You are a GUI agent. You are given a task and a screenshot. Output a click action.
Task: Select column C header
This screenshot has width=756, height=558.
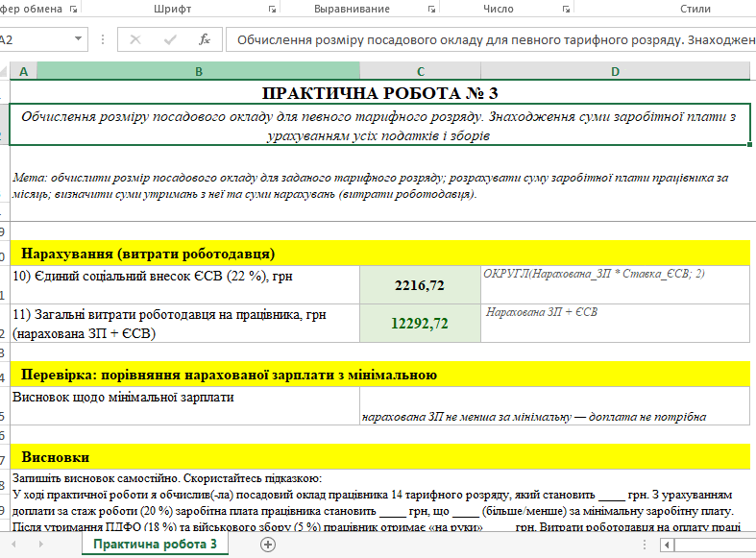coord(421,71)
